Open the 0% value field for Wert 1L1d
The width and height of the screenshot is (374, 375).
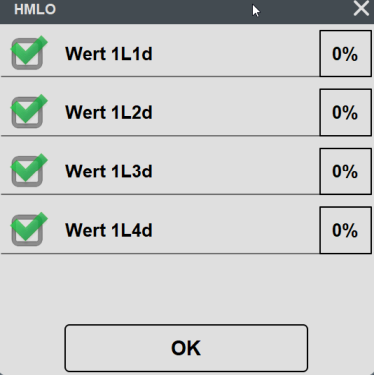tap(345, 54)
